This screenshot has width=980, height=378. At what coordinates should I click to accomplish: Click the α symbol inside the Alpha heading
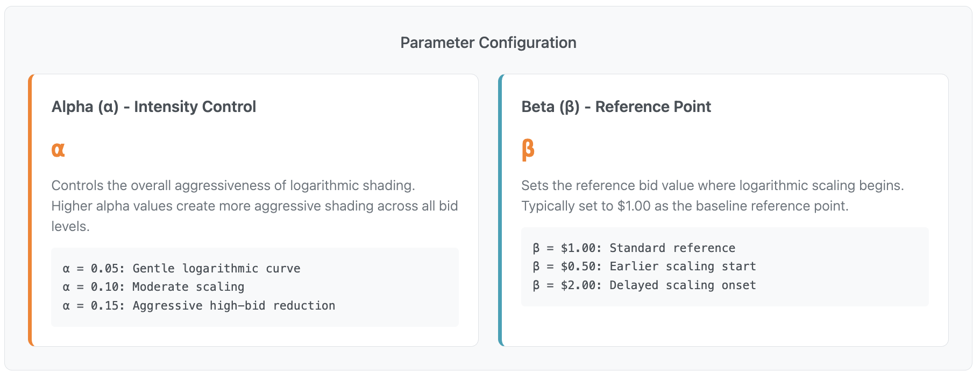[108, 107]
